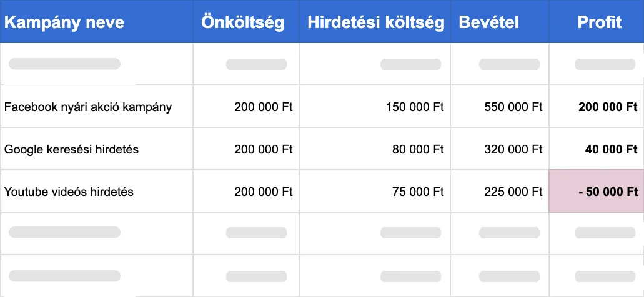This screenshot has width=644, height=297.
Task: Select Önköltség 200 000 Ft in Youtube row
Action: (x=246, y=192)
